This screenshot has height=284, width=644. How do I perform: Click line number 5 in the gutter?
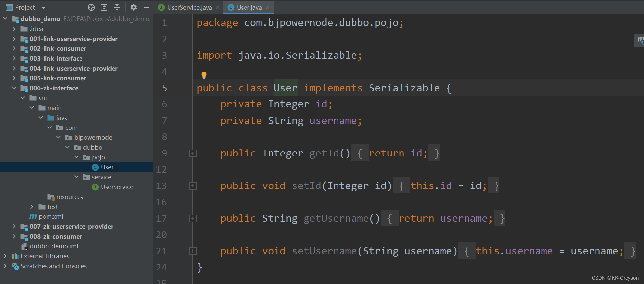tap(164, 88)
